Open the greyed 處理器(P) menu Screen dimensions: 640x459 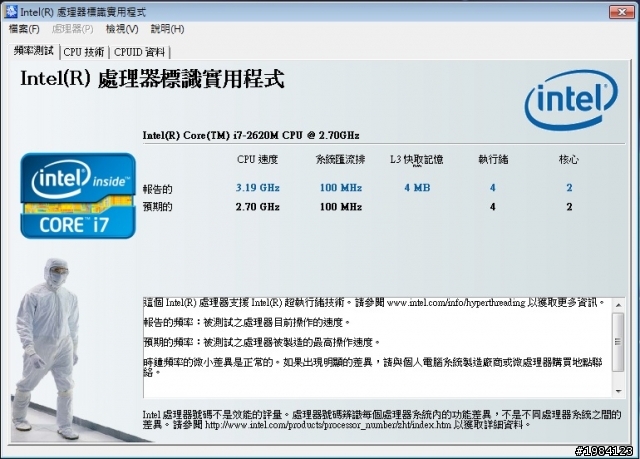coord(73,29)
